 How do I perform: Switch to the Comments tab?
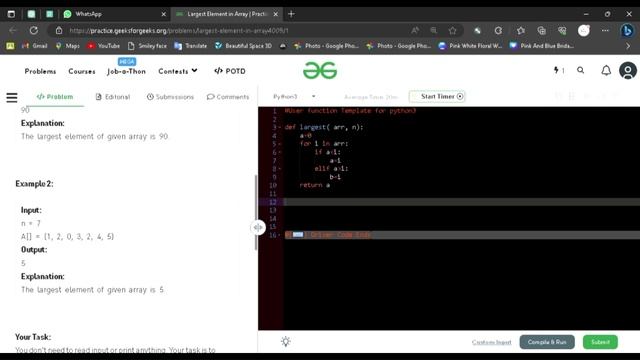click(x=228, y=97)
